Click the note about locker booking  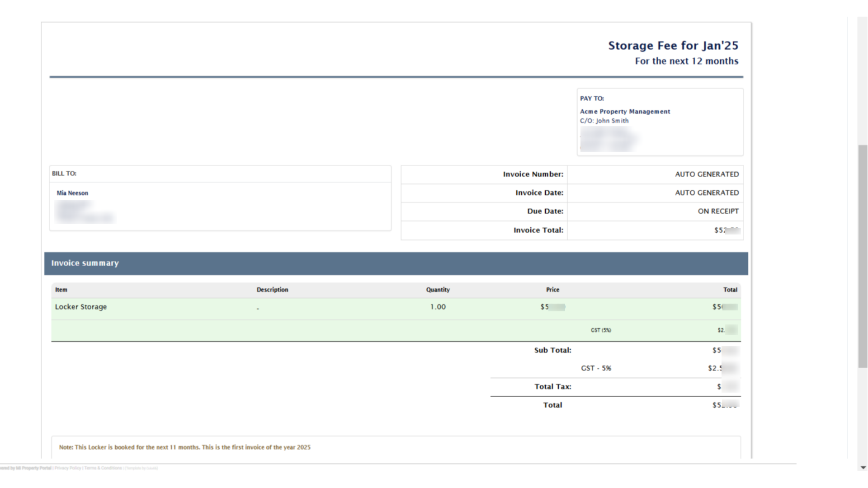184,447
